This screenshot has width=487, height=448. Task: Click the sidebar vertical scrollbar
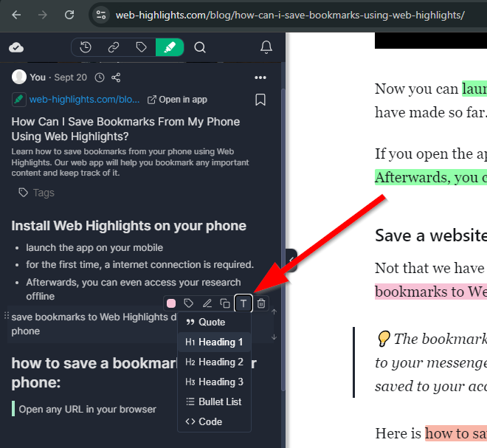pos(283,240)
